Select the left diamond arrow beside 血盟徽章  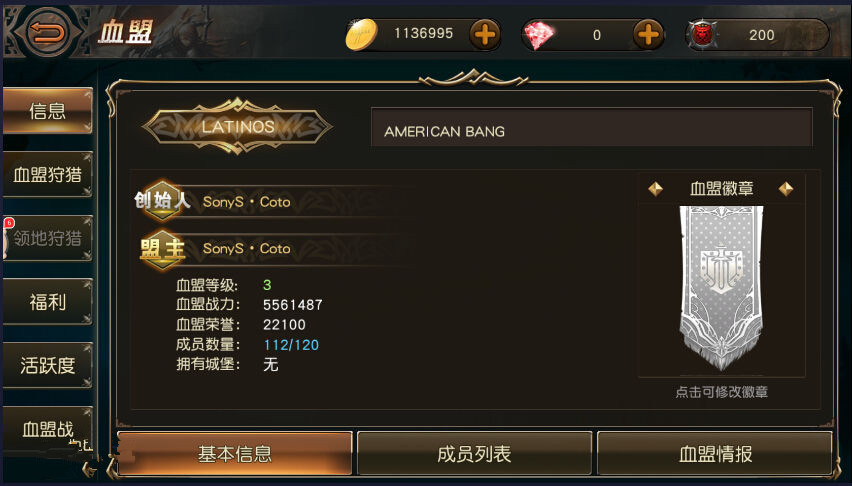[x=655, y=189]
